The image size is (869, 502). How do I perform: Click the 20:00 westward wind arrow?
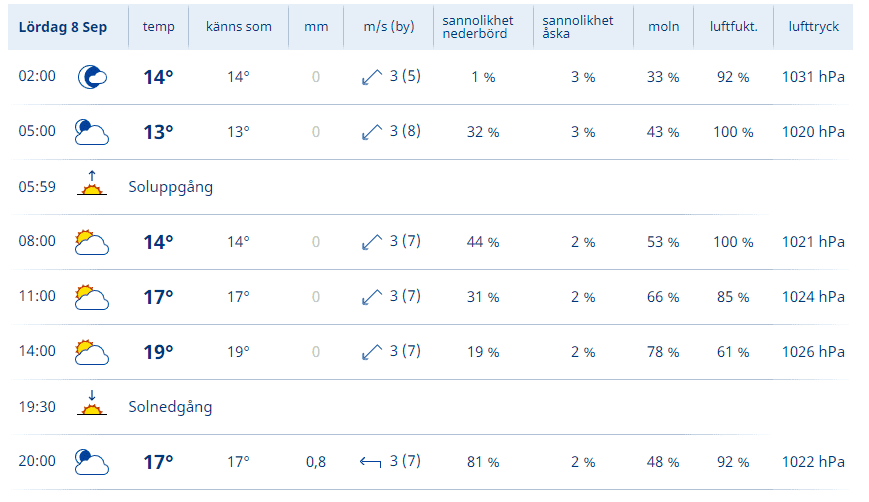[x=371, y=462]
